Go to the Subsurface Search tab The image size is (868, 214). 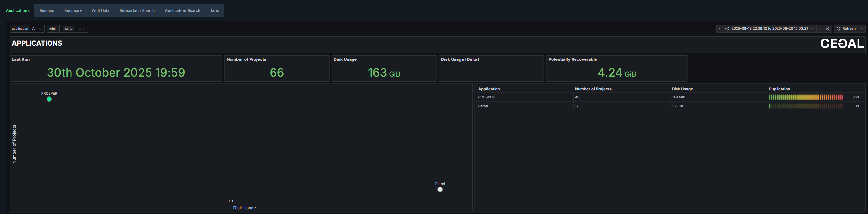137,11
